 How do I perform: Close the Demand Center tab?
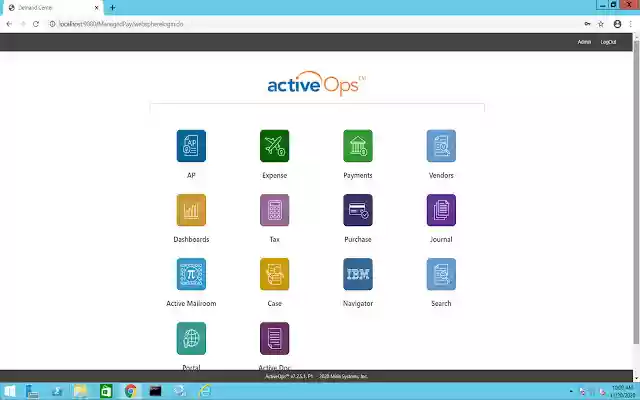[x=97, y=7]
